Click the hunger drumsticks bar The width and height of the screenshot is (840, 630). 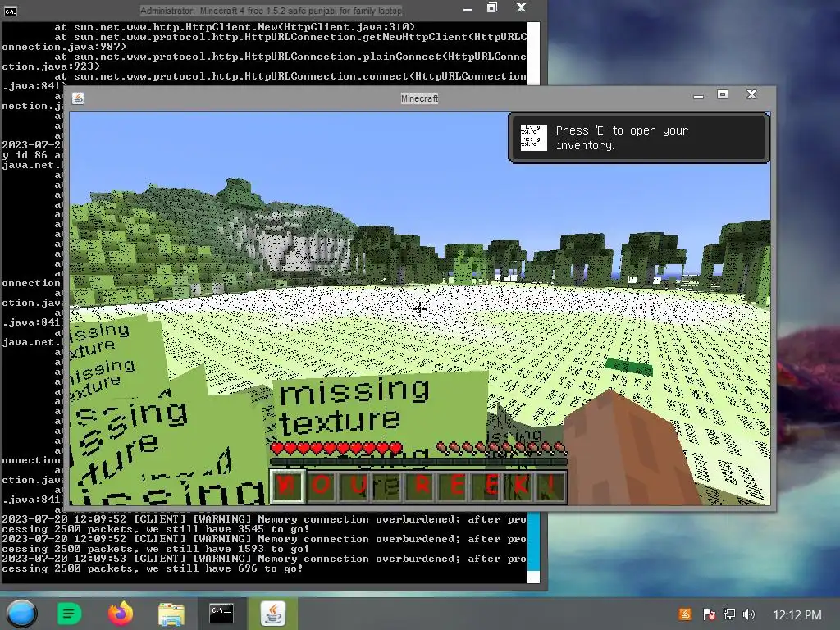(501, 448)
